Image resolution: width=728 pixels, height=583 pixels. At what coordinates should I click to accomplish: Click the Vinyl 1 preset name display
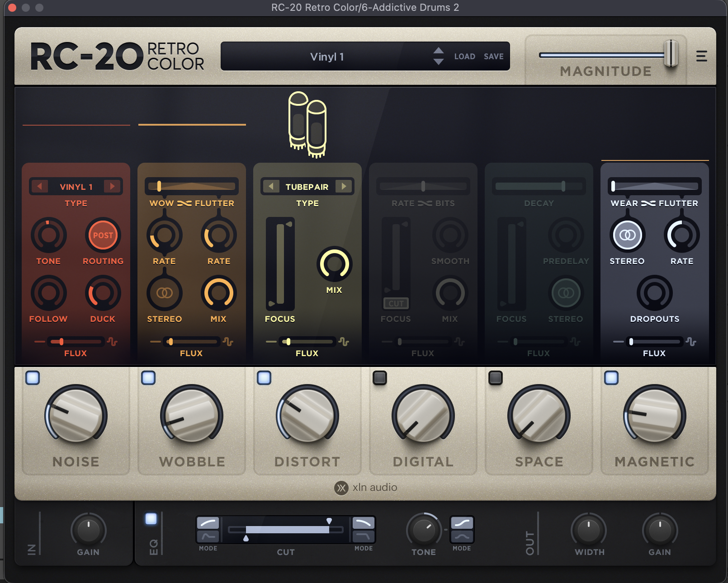pyautogui.click(x=327, y=56)
